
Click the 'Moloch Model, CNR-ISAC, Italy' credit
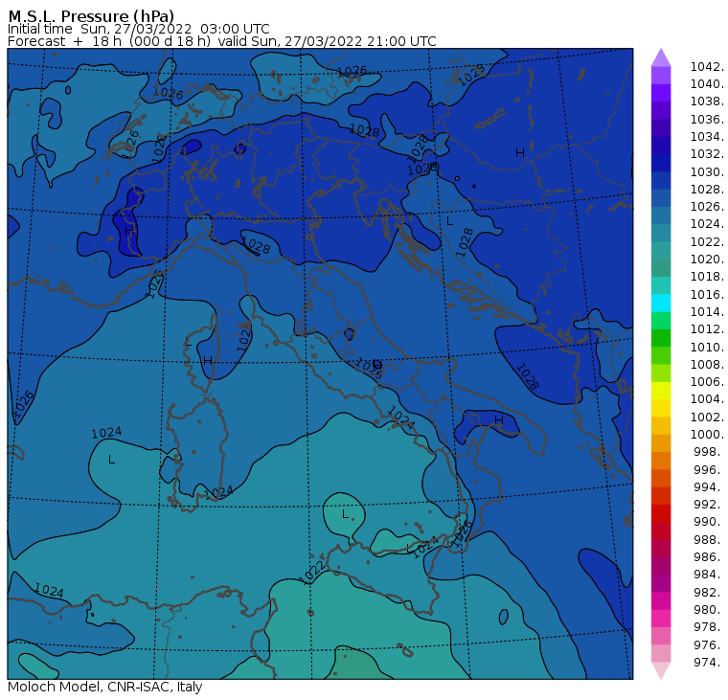(x=105, y=687)
